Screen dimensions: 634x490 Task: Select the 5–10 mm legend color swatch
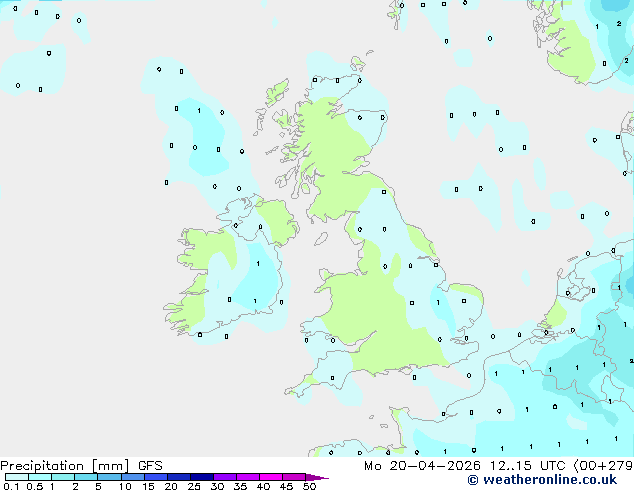click(109, 477)
